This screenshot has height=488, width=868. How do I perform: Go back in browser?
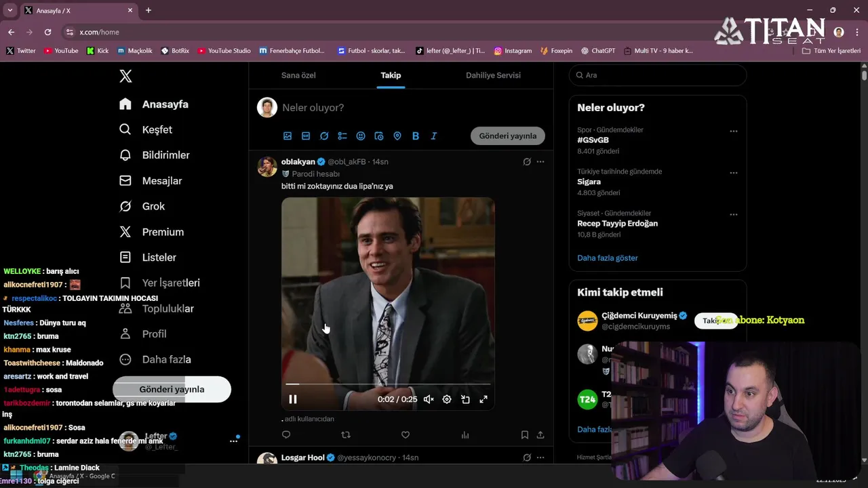click(x=11, y=32)
